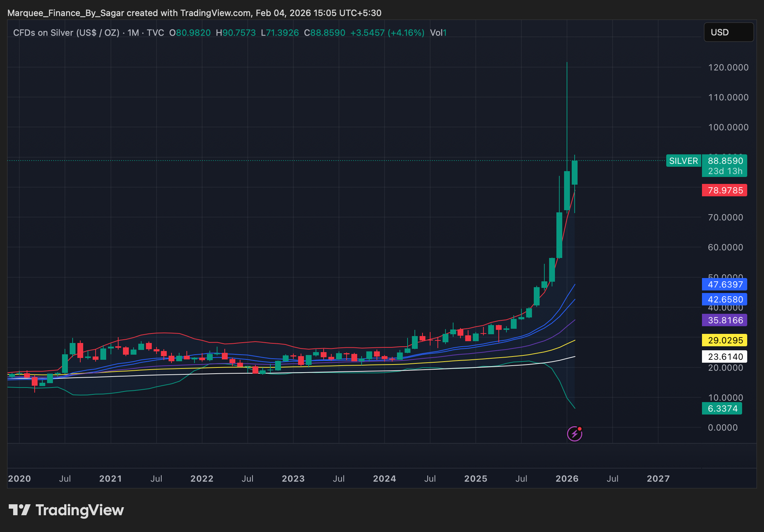Click the green SILVER symbol price tag
This screenshot has height=532, width=764.
683,161
